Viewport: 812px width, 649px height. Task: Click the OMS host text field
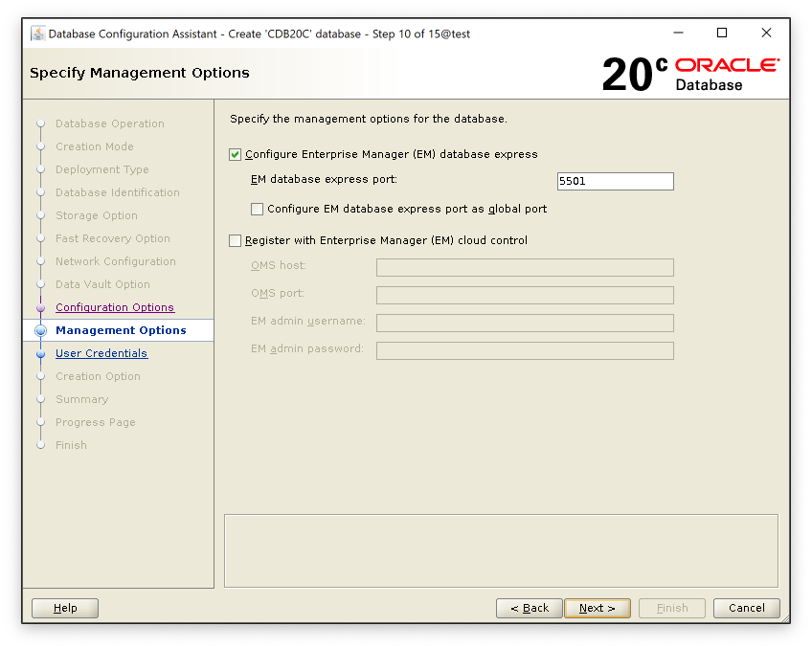(x=525, y=268)
